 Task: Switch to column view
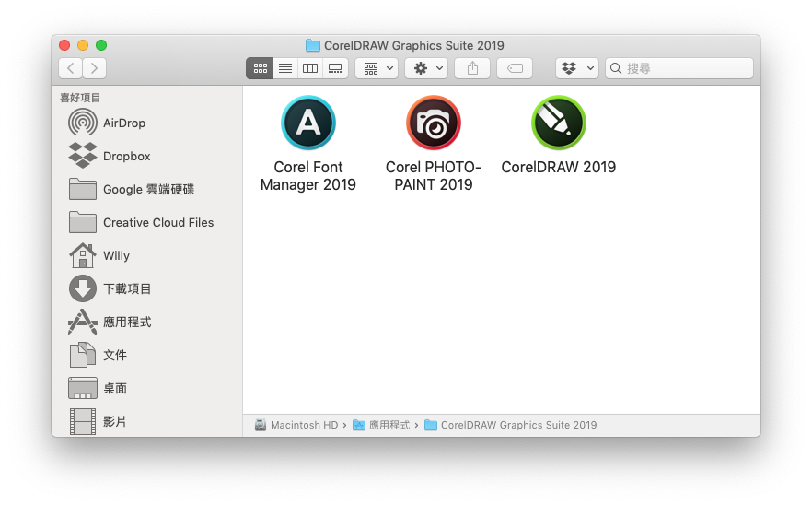310,68
